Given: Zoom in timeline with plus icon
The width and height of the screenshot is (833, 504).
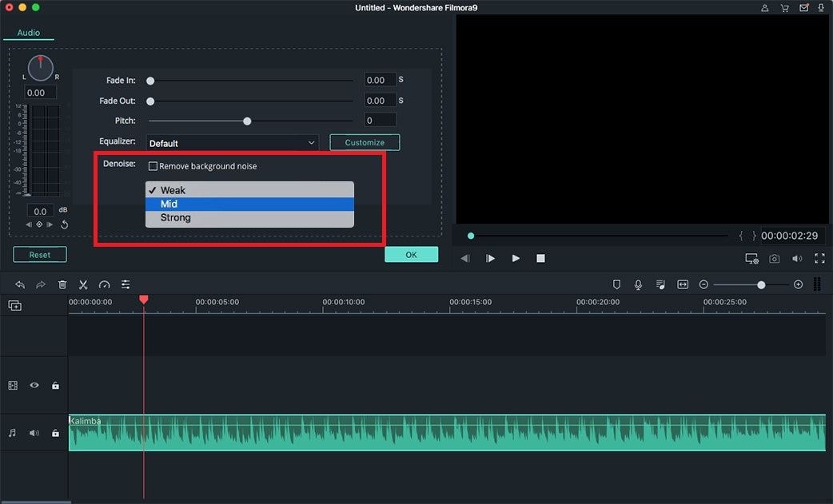Looking at the screenshot, I should (x=798, y=285).
